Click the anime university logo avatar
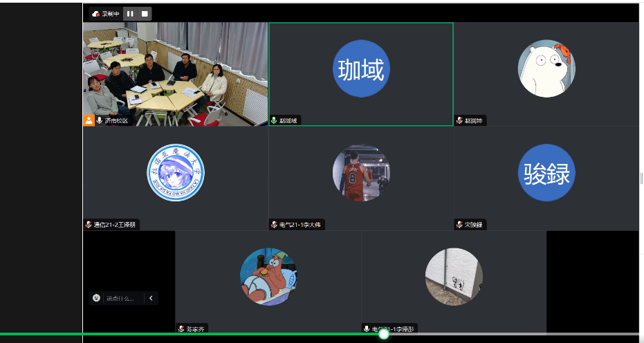 176,173
